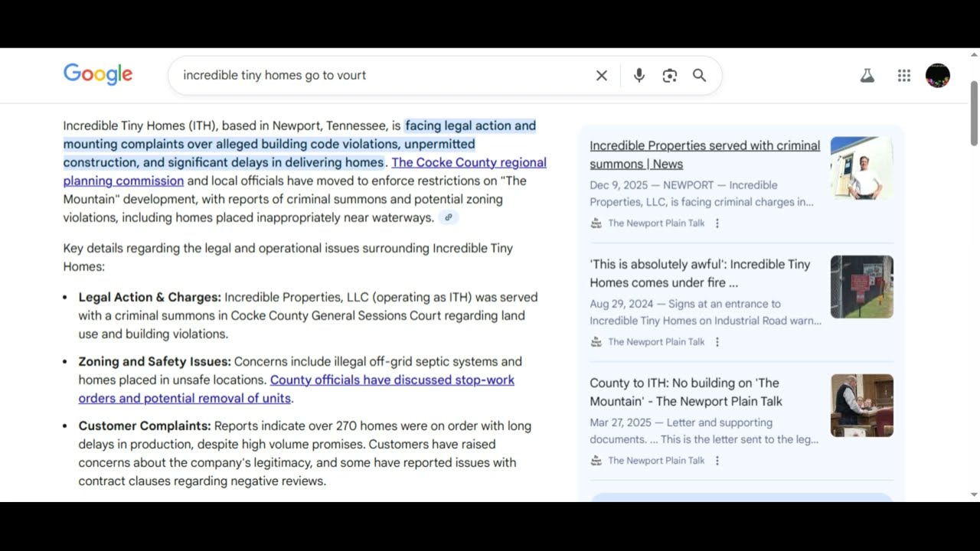This screenshot has width=980, height=551.
Task: Click the scrollbar down arrow
Action: point(975,495)
